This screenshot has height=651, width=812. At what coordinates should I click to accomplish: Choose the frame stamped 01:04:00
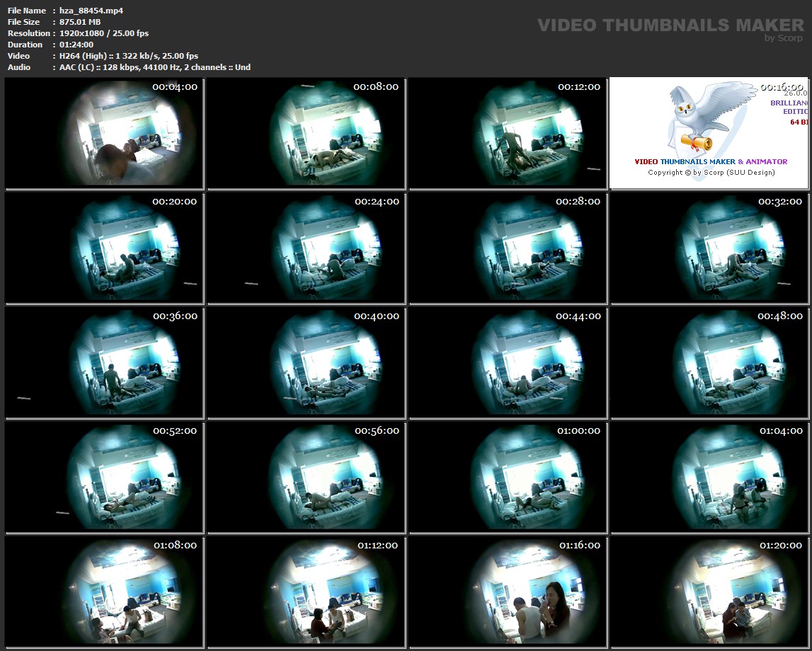[x=709, y=477]
